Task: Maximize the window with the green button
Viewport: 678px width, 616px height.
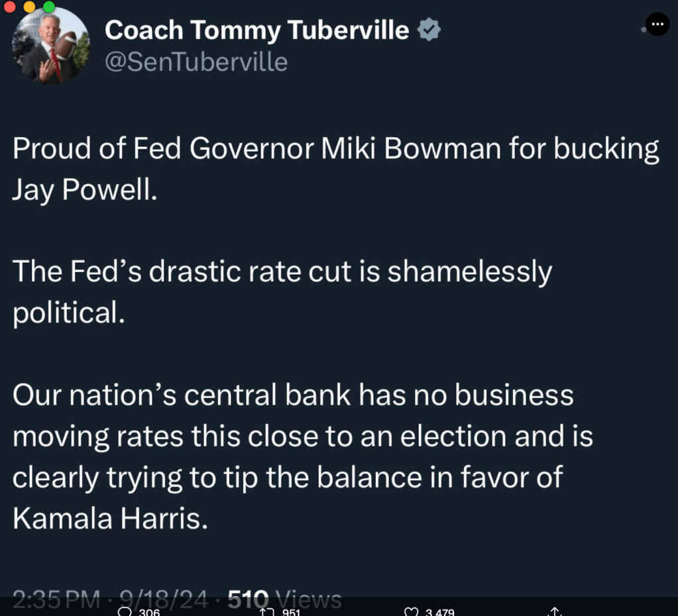Action: 49,7
